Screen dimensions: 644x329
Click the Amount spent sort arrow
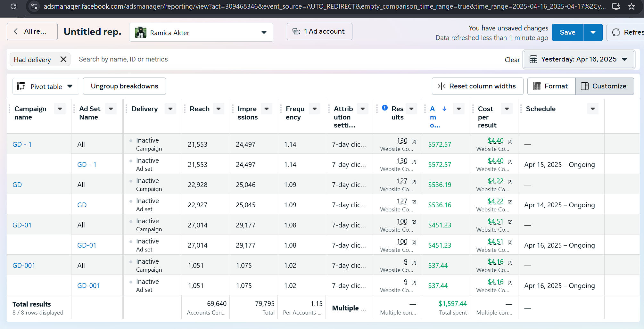(x=444, y=109)
